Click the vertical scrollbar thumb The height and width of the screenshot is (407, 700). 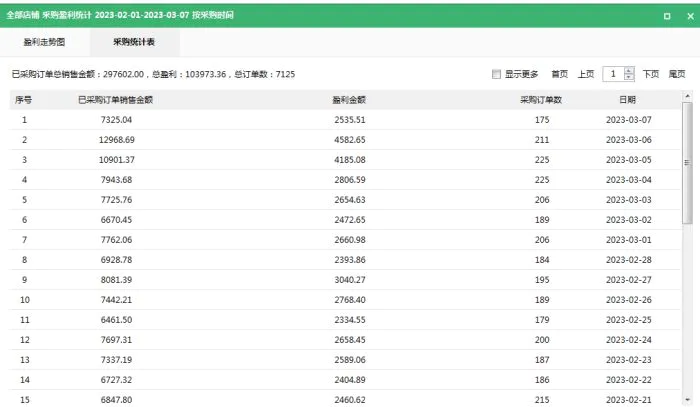tap(688, 163)
